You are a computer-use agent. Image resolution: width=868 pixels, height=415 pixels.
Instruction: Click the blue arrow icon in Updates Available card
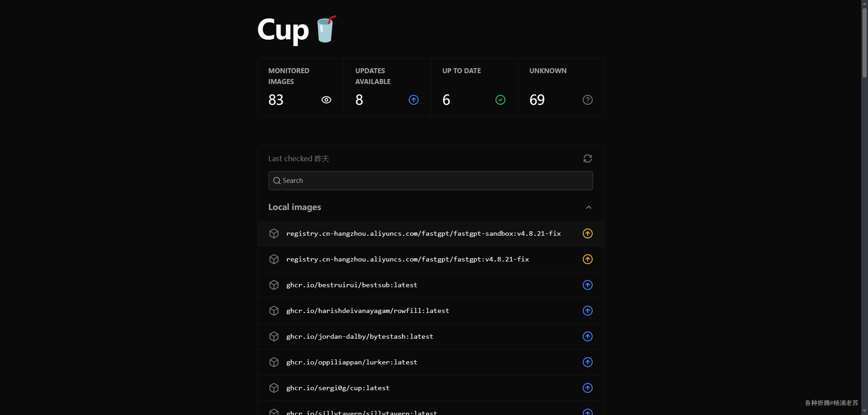(414, 100)
